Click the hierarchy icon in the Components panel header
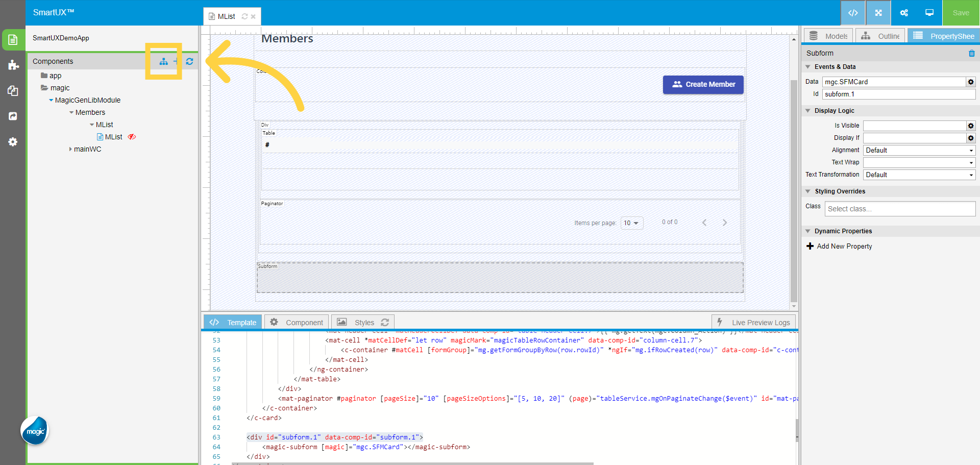Viewport: 980px width, 465px height. (x=164, y=61)
